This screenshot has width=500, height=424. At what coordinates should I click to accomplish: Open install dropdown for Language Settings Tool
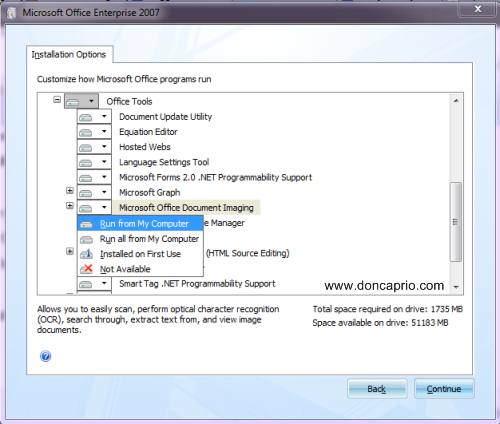pos(94,162)
